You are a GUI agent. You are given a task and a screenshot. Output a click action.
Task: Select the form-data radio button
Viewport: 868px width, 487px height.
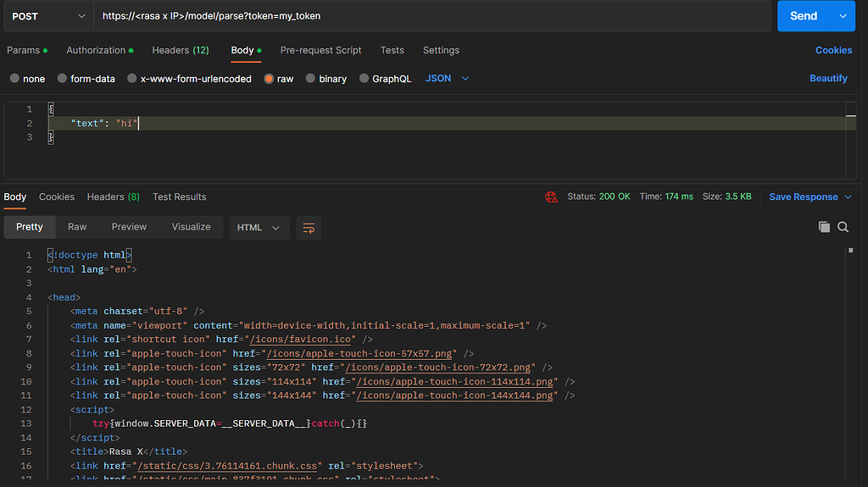tap(63, 79)
